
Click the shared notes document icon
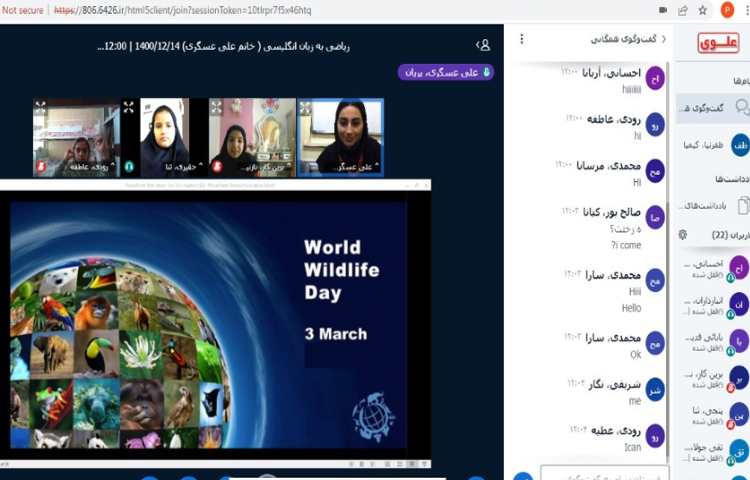pos(742,205)
